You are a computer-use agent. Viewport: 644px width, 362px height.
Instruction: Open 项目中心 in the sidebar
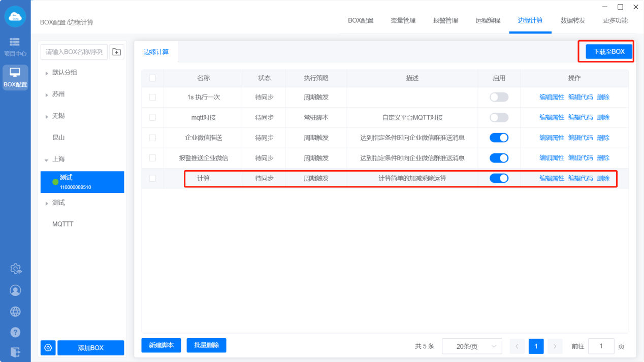tap(15, 46)
